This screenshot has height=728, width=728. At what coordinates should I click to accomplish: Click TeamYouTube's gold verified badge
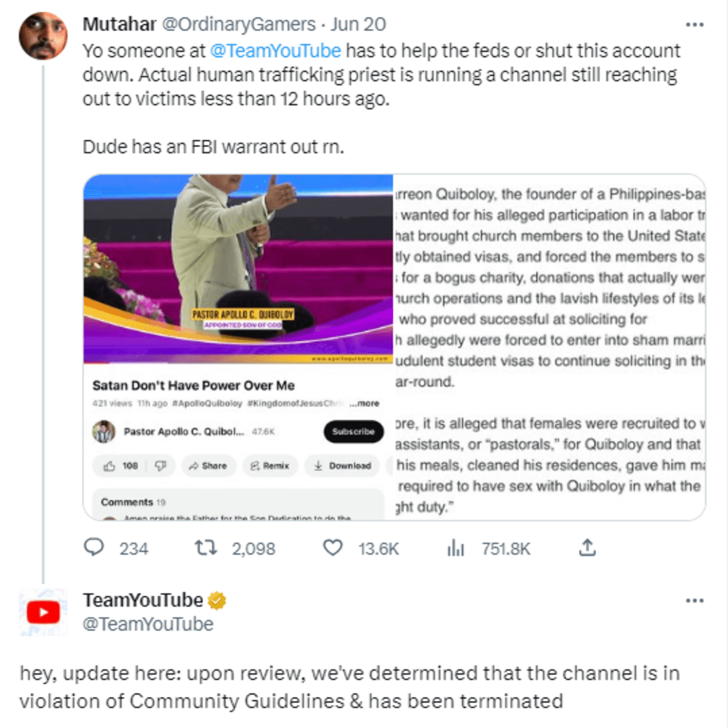point(217,600)
